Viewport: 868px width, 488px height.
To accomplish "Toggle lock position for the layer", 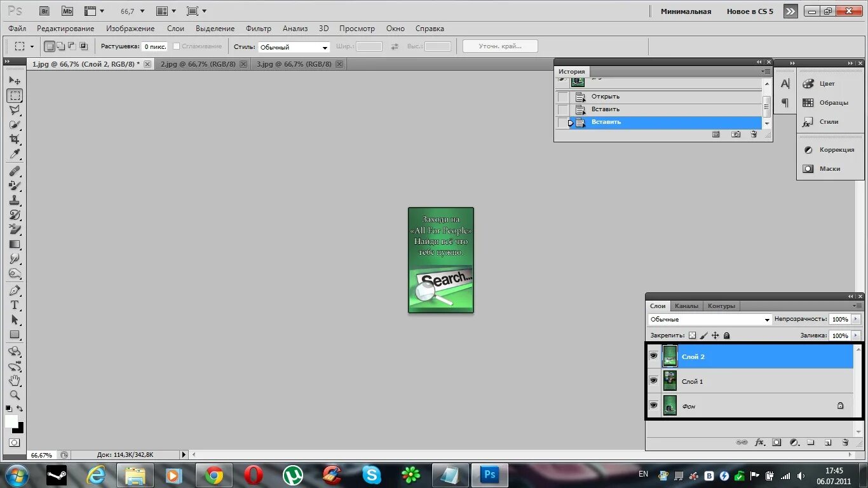I will [715, 335].
